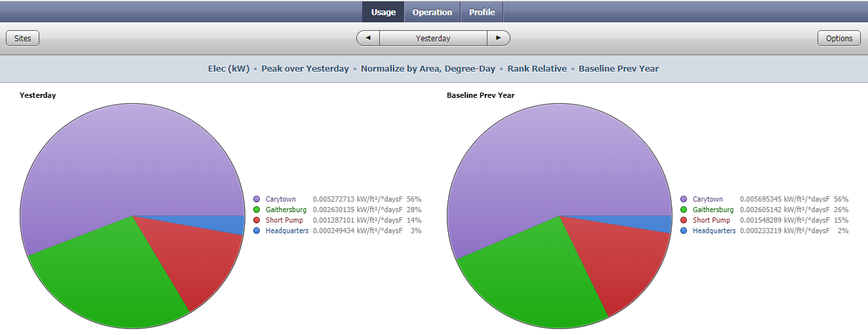Open the Yesterday date range selector
Screen dimensions: 868x335
(433, 38)
